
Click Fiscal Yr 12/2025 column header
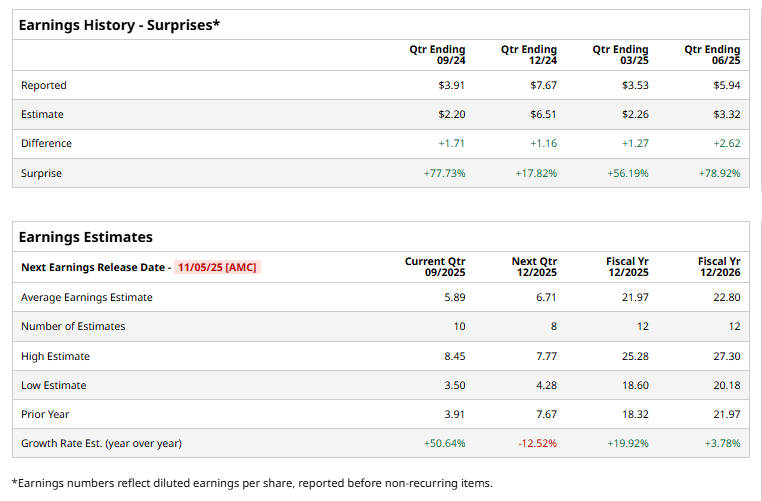pyautogui.click(x=626, y=267)
